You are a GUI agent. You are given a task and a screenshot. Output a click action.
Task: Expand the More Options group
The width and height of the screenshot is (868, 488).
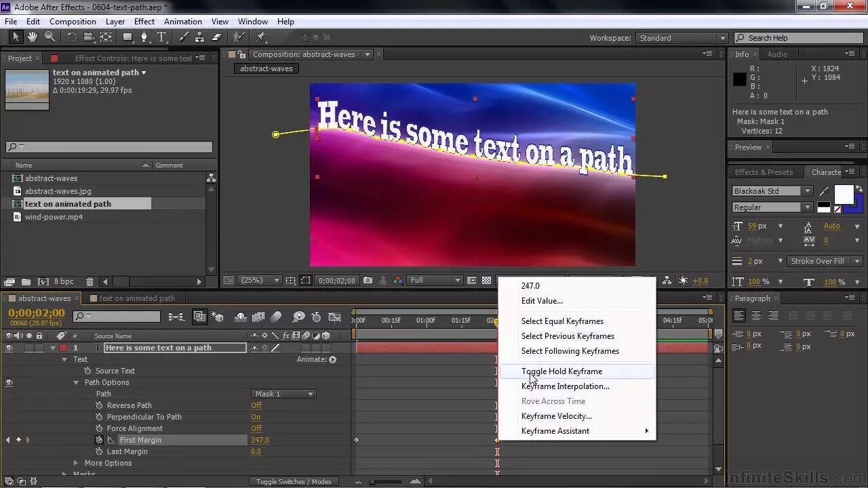point(76,463)
